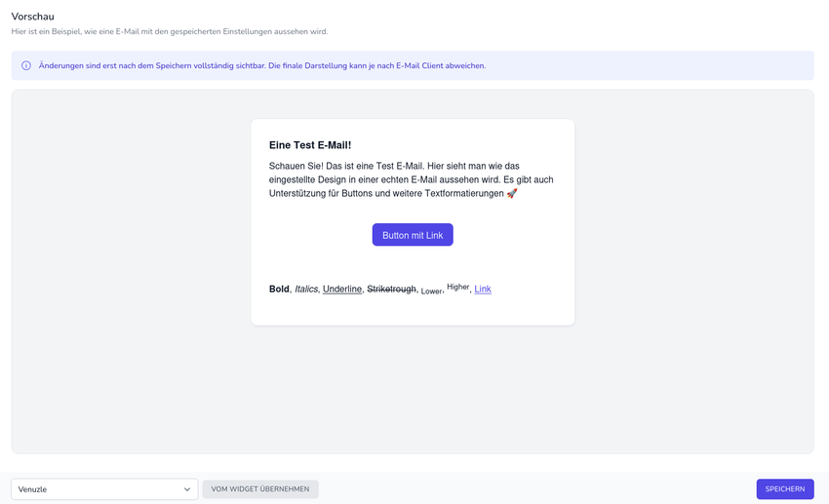829x504 pixels.
Task: Click the info icon in the blue banner
Action: click(26, 66)
